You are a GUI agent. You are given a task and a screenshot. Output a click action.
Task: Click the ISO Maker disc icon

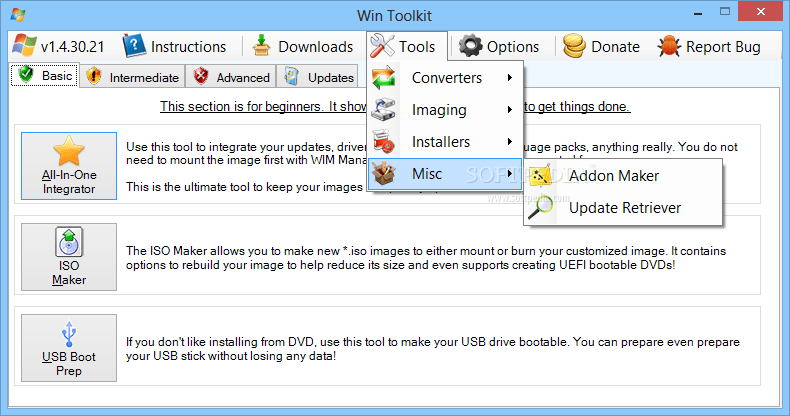[x=69, y=242]
